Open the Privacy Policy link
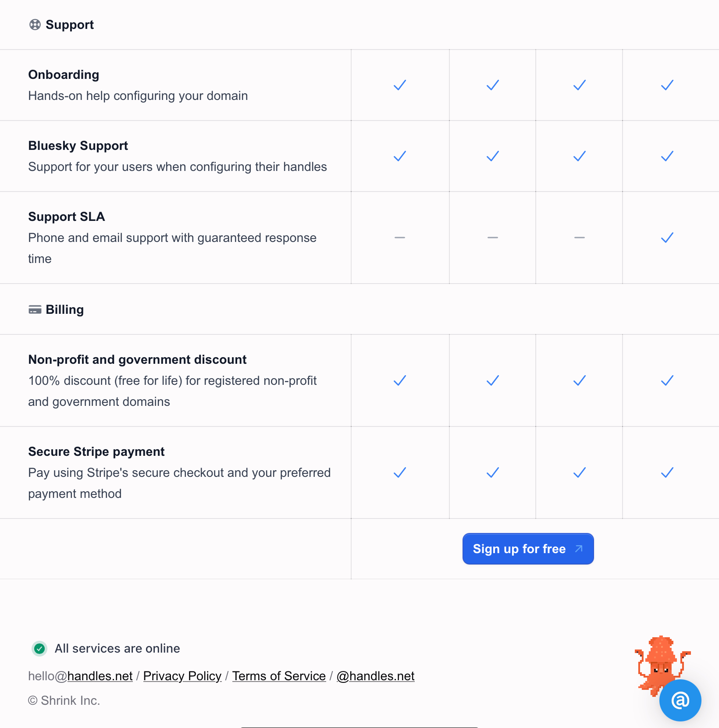Viewport: 719px width, 728px height. pos(182,676)
